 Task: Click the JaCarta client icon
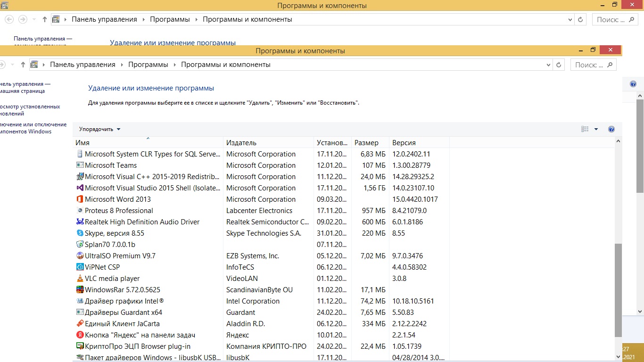(x=80, y=324)
